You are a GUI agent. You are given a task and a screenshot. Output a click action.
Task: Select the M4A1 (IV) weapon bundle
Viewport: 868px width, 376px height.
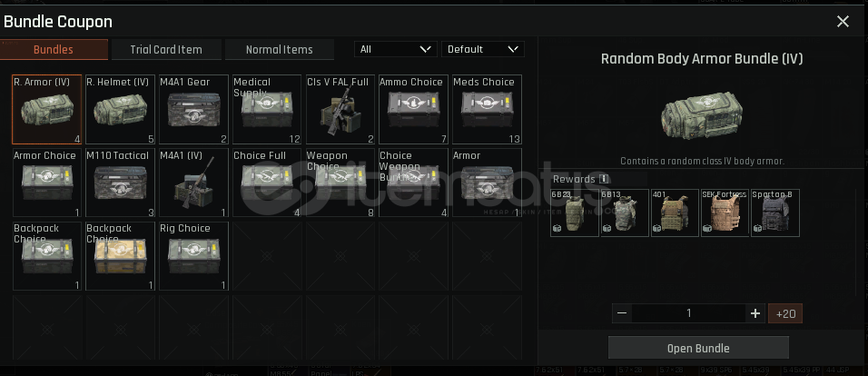(x=193, y=183)
